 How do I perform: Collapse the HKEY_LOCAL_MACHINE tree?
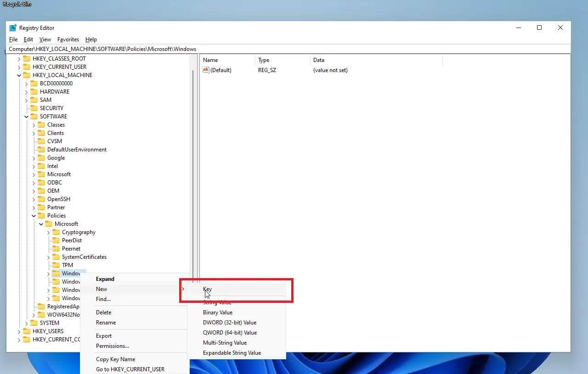(20, 75)
